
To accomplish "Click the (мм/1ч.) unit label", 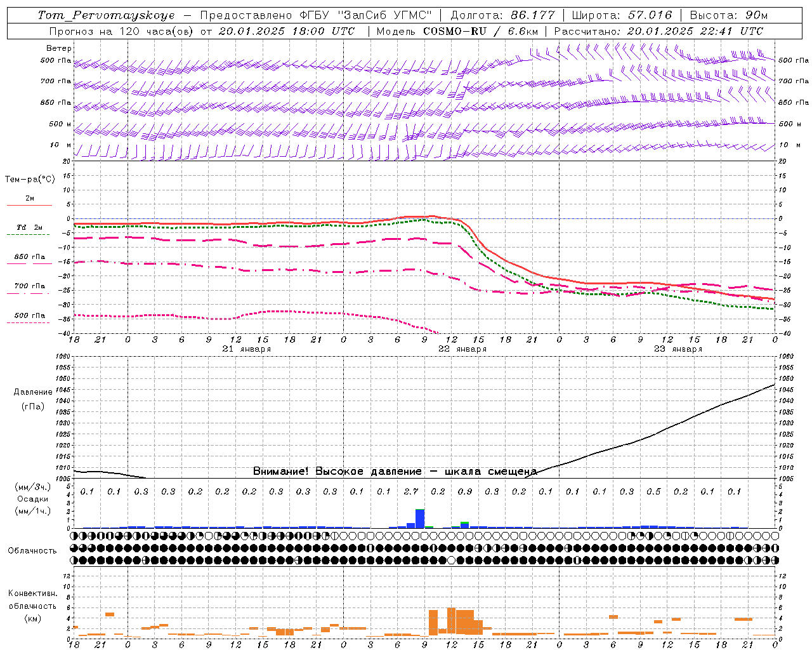I will click(32, 511).
